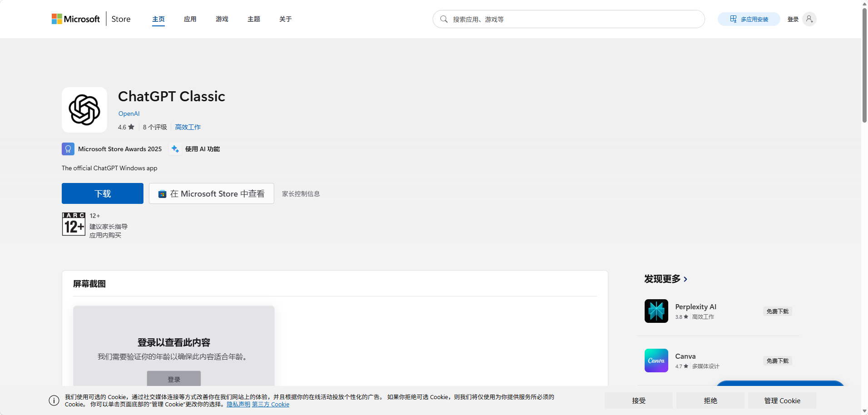Click the page vertical scrollbar thumb

pyautogui.click(x=864, y=64)
